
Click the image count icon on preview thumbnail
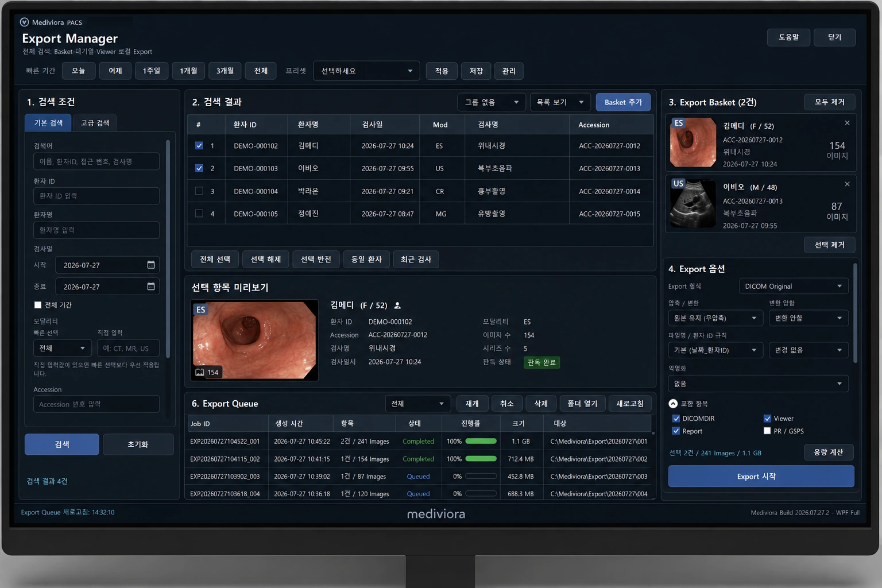coord(200,372)
